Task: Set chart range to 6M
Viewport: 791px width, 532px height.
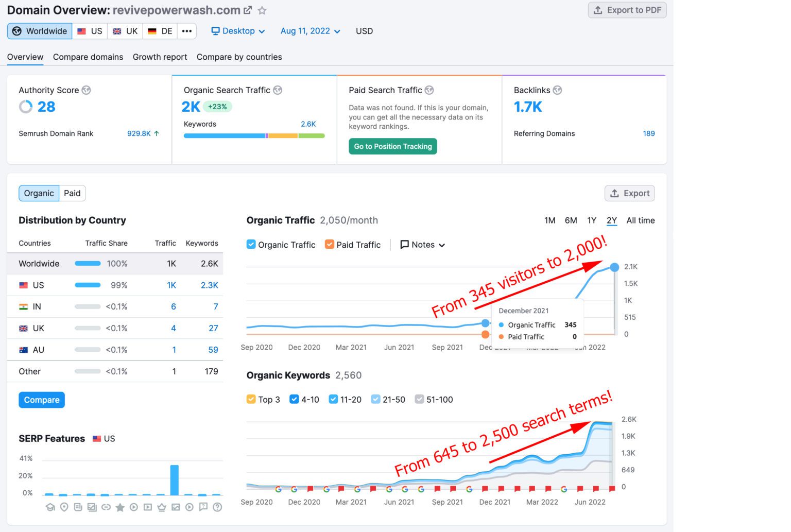Action: [x=571, y=220]
